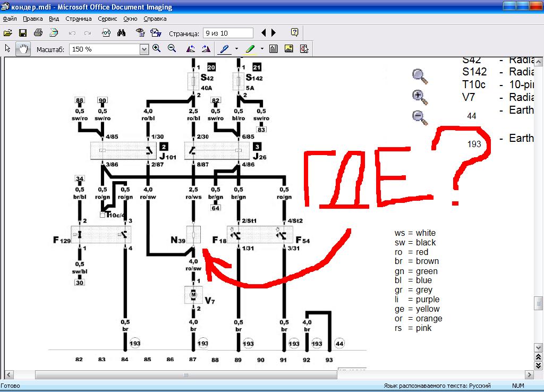Viewport: 544px width, 392px height.
Task: Toggle the blue Pen annotation tool
Action: pos(224,49)
